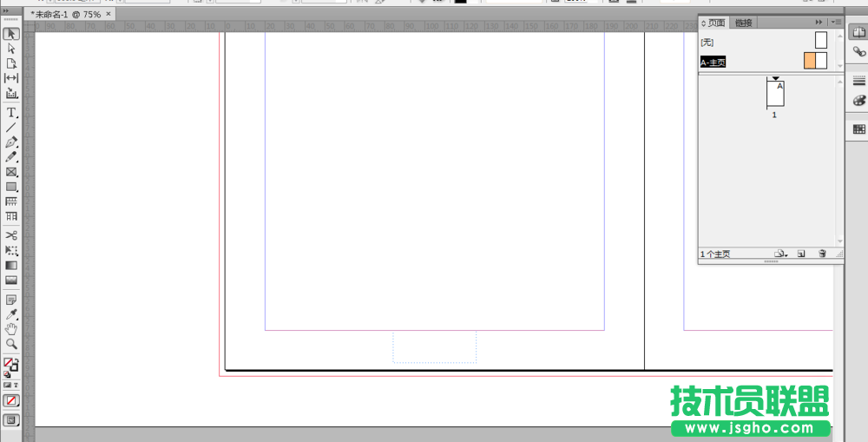Select the Direct Selection tool
The width and height of the screenshot is (868, 442).
pos(11,49)
